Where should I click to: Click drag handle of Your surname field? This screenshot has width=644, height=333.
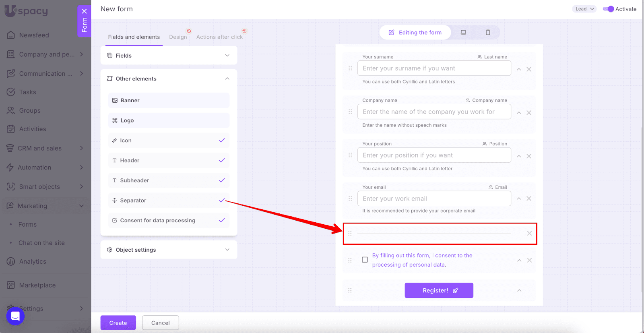click(x=350, y=68)
